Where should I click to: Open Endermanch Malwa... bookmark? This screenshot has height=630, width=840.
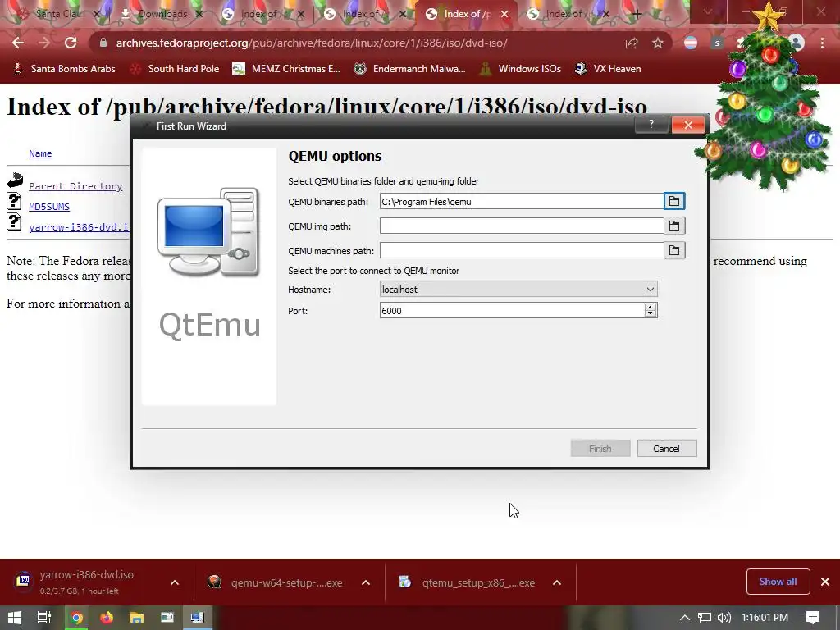point(409,69)
